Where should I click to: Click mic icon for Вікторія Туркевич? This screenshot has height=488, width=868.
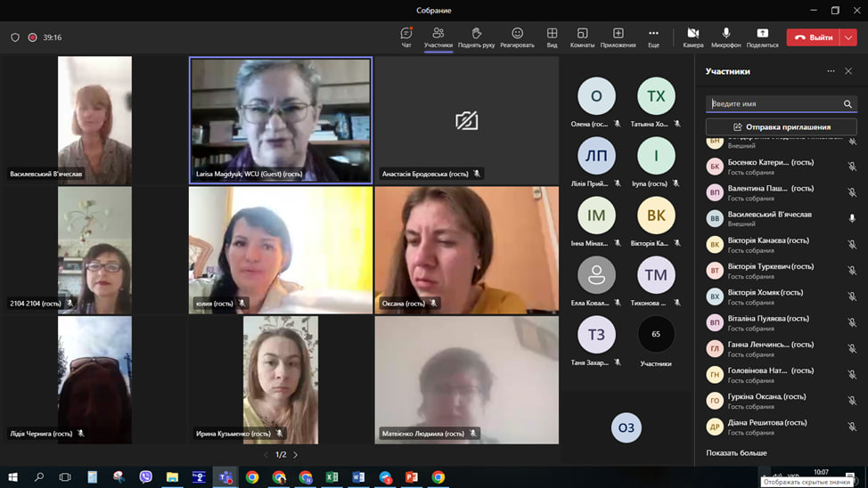point(852,271)
